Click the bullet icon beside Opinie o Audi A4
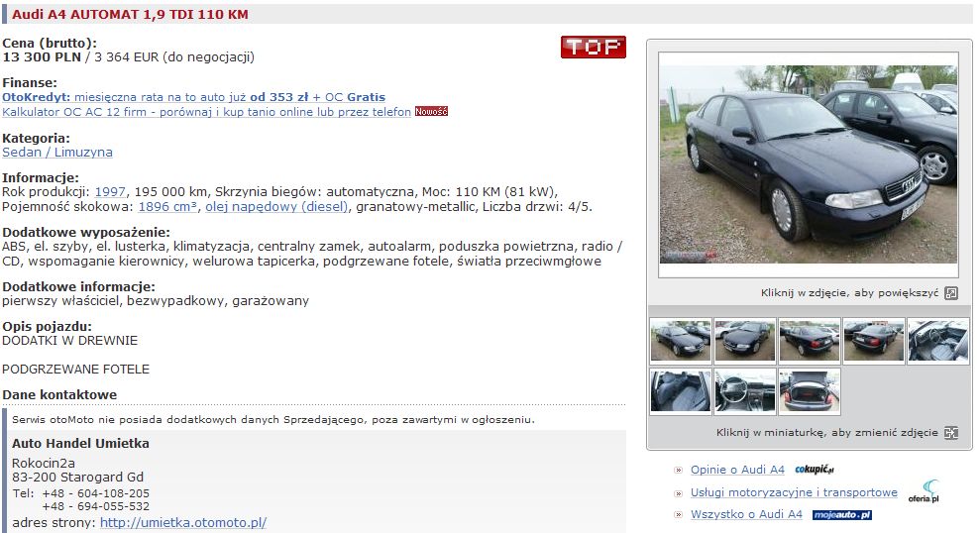The height and width of the screenshot is (533, 980). pos(678,470)
